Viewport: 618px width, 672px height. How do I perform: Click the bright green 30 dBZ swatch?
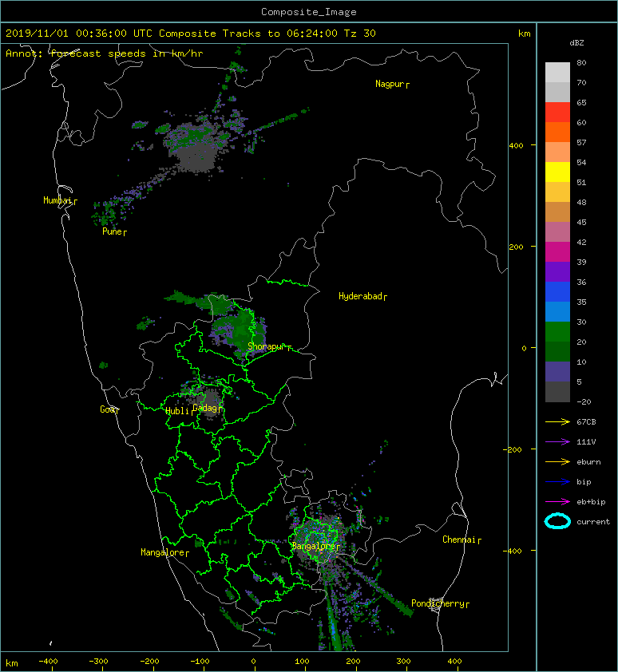[x=557, y=331]
